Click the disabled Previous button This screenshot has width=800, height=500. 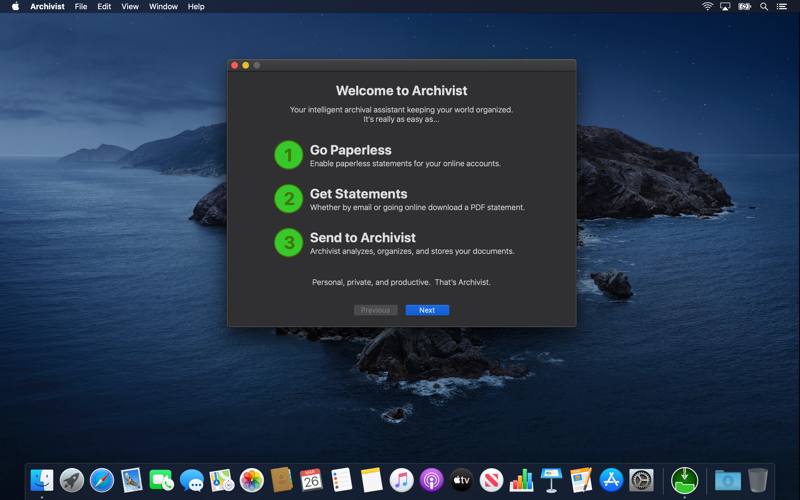376,310
